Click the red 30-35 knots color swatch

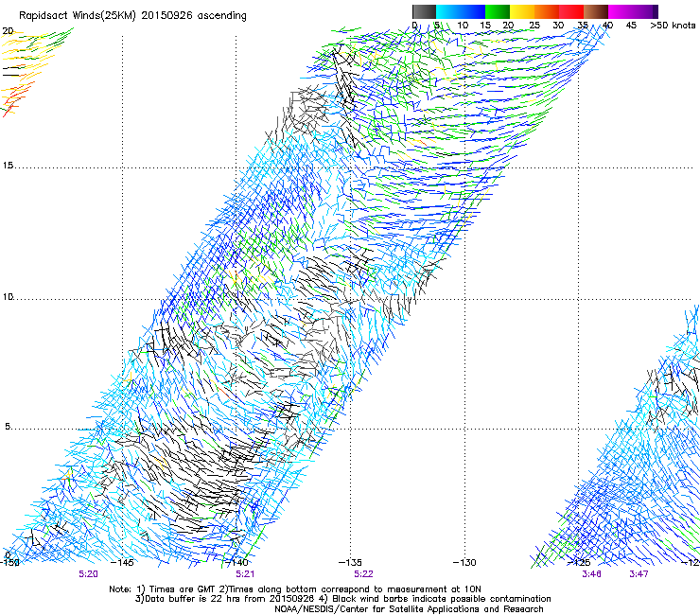tap(571, 11)
